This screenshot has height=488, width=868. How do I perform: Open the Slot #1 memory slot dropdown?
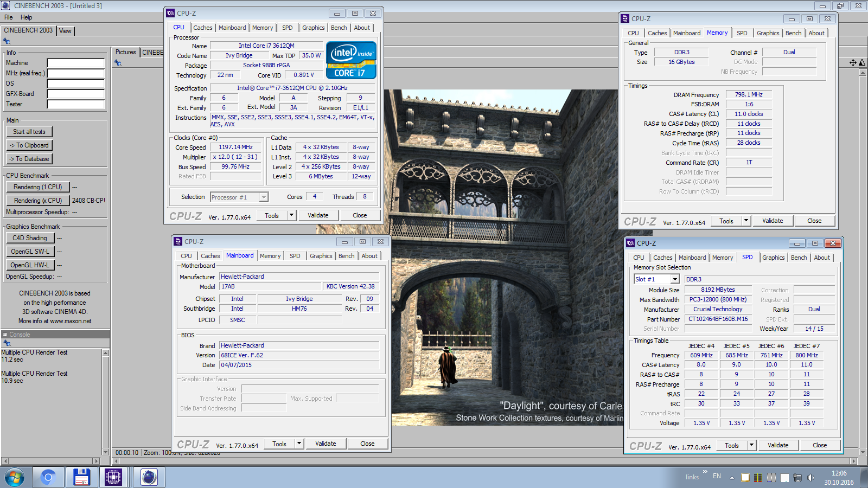click(x=675, y=279)
